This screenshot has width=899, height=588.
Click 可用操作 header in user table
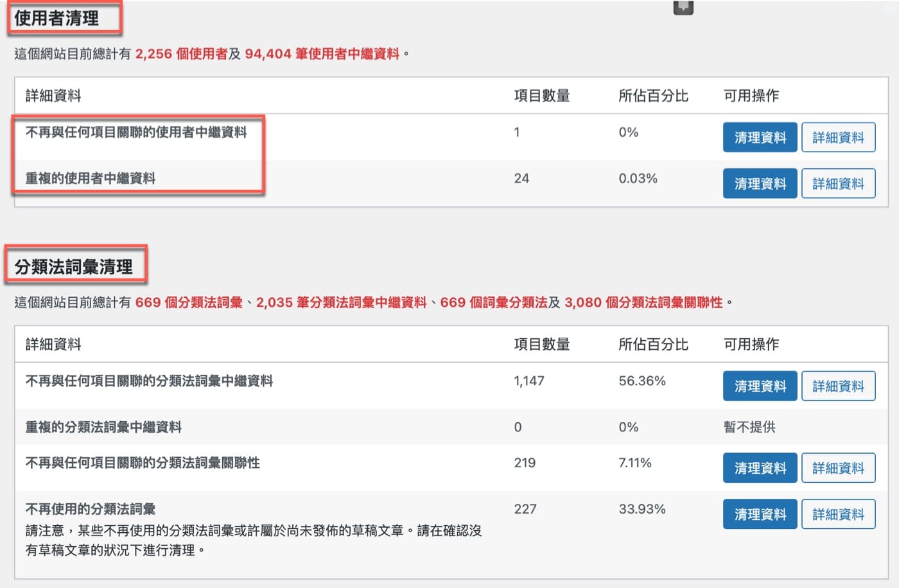(751, 96)
